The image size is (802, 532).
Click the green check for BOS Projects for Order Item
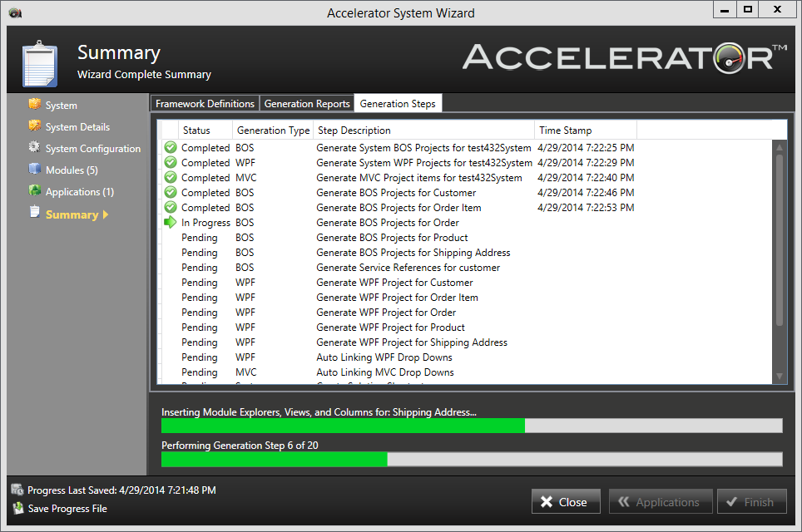(x=171, y=208)
